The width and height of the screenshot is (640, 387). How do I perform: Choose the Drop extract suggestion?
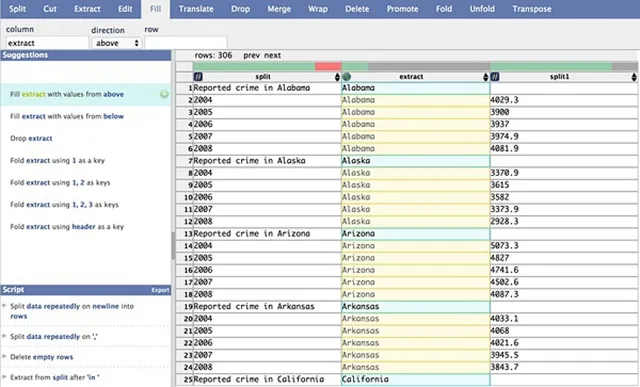point(31,138)
